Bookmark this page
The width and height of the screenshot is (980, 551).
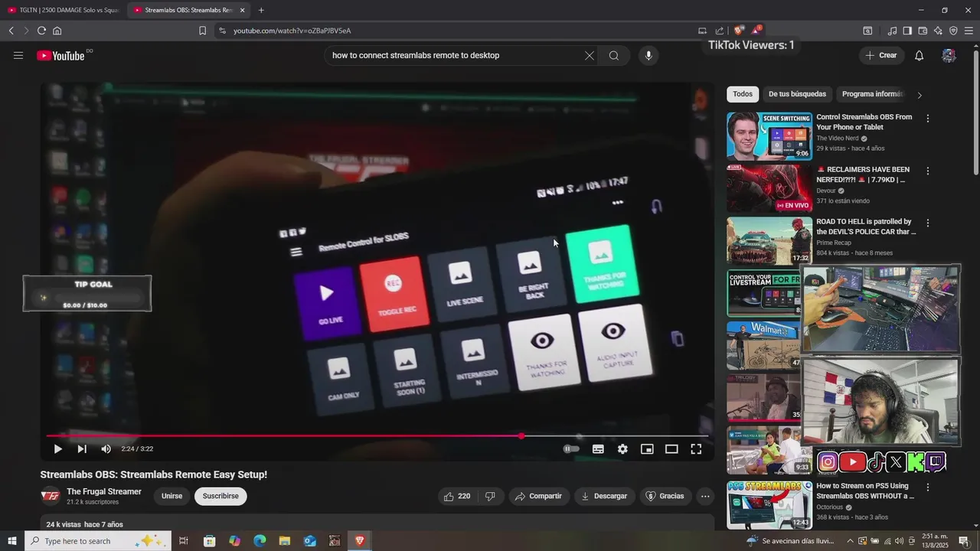tap(202, 31)
